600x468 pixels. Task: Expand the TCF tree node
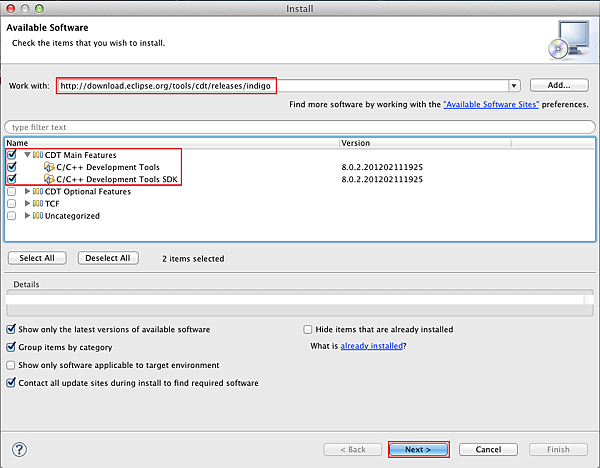coord(27,203)
